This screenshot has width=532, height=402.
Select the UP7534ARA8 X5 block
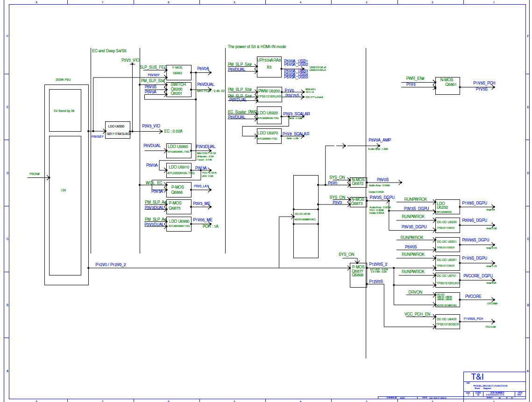click(270, 67)
